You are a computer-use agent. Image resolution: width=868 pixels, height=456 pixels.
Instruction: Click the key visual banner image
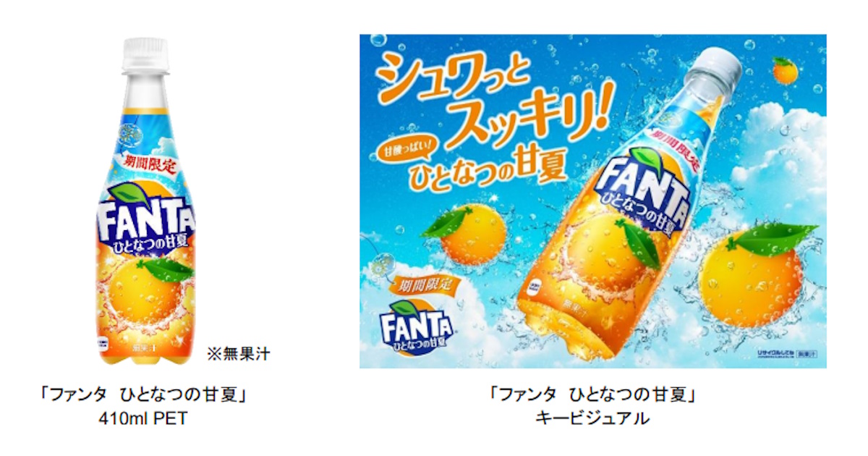pos(593,201)
